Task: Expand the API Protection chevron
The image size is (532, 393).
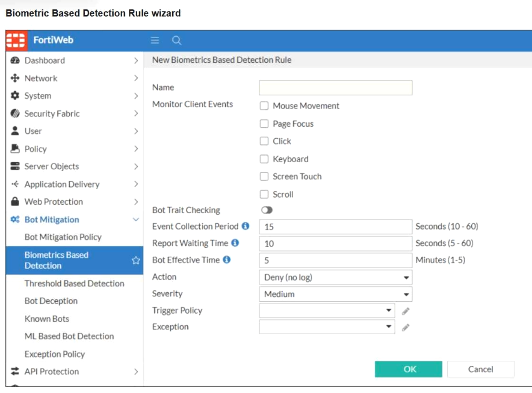Action: [x=136, y=371]
